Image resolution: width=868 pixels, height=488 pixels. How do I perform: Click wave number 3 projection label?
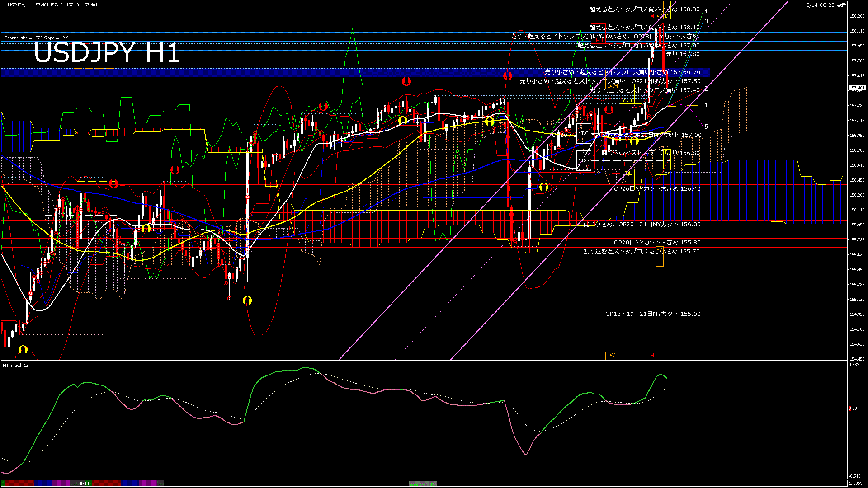coord(706,22)
